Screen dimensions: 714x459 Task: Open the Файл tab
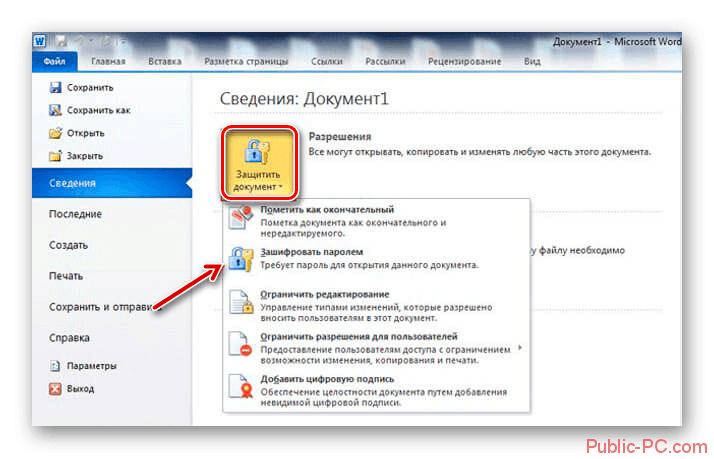(55, 61)
